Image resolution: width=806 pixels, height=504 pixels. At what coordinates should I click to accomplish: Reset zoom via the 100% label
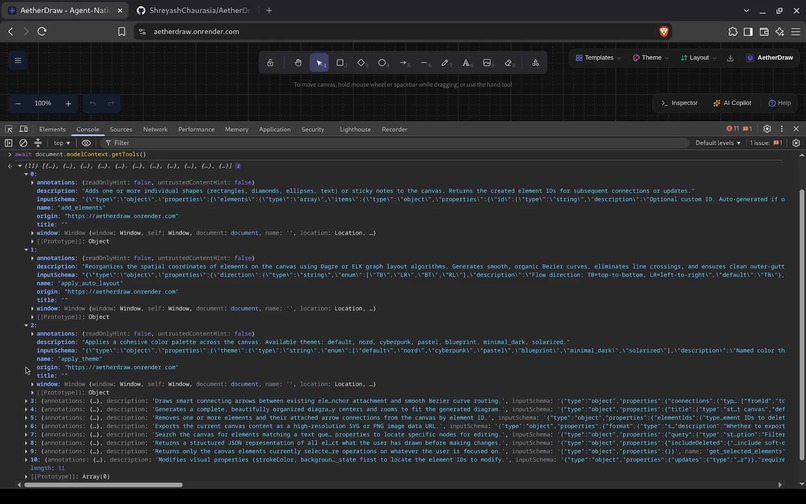tap(43, 103)
